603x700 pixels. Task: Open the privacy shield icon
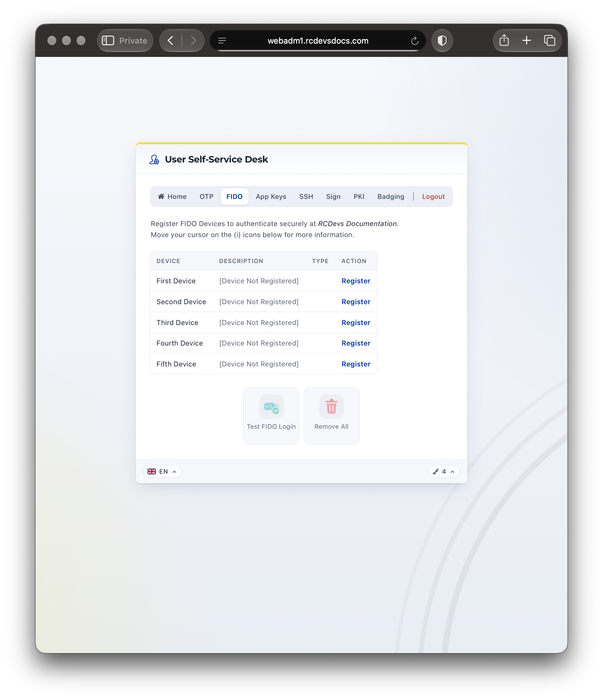click(x=442, y=40)
